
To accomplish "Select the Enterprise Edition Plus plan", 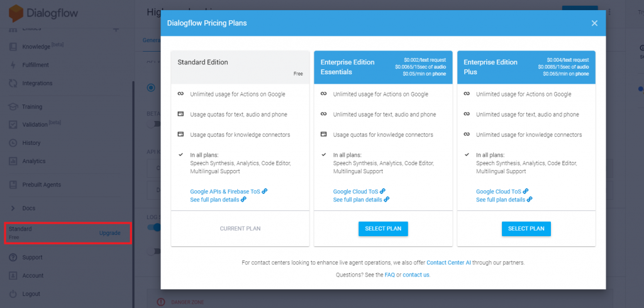I will click(526, 229).
